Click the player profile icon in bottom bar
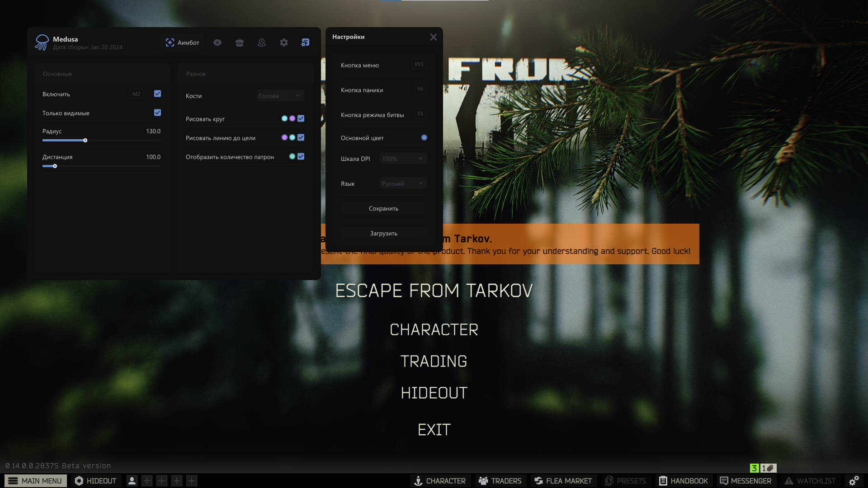The image size is (868, 488). click(x=132, y=481)
